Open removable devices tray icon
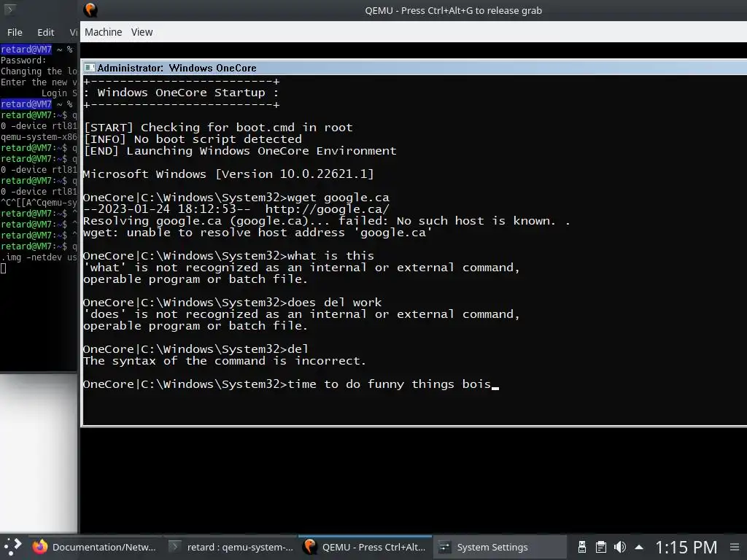747x560 pixels. click(x=581, y=547)
